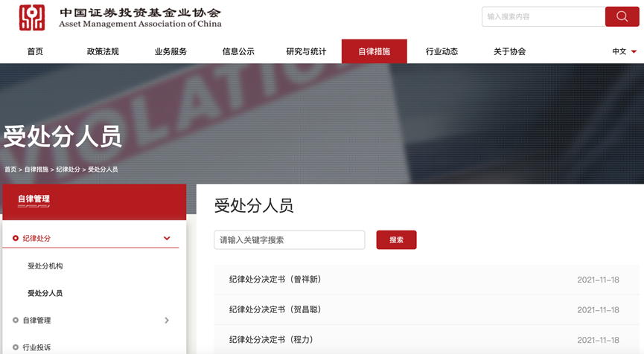Click the date 2021-11-18 on 曾祥新 row

[598, 280]
